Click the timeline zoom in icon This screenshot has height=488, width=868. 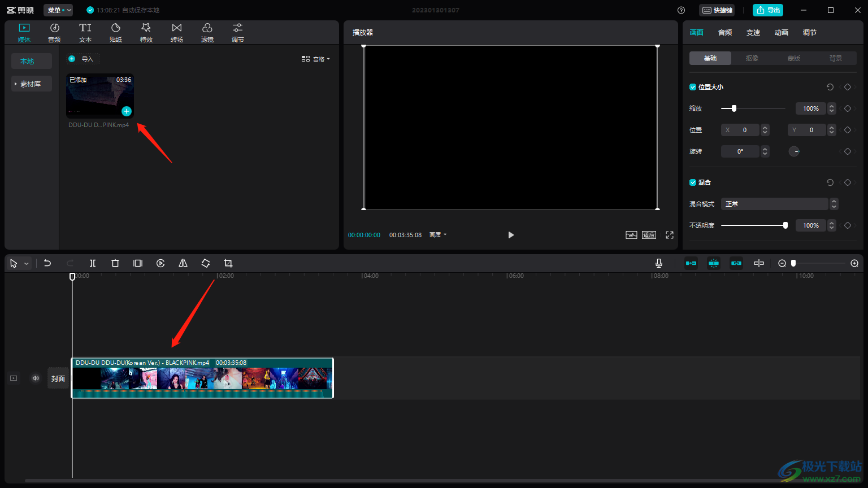click(854, 263)
